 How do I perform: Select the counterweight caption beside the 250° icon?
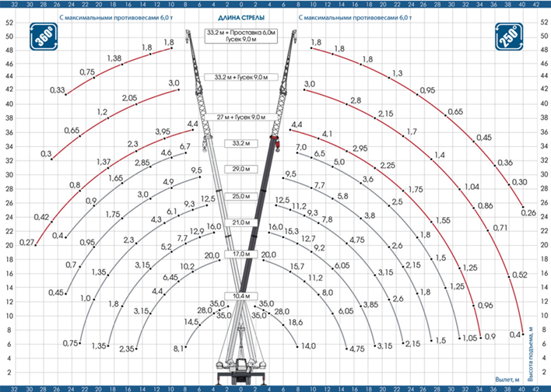point(355,18)
